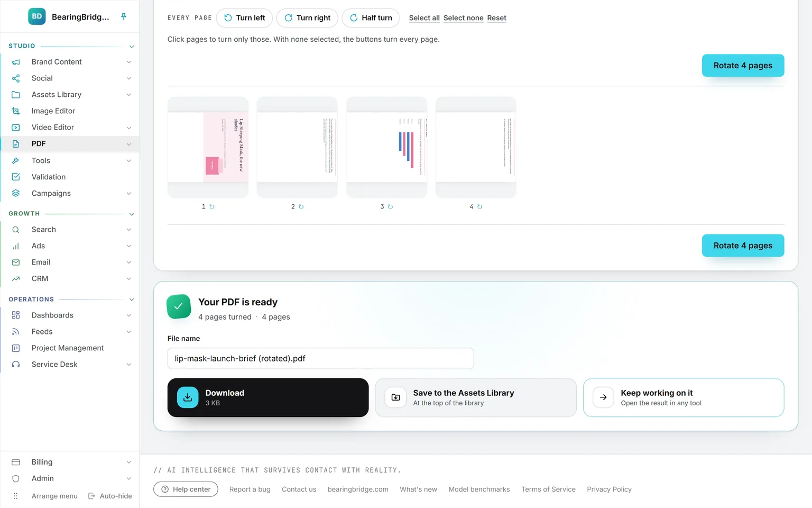Collapse the GROWTH section chevron

(132, 214)
